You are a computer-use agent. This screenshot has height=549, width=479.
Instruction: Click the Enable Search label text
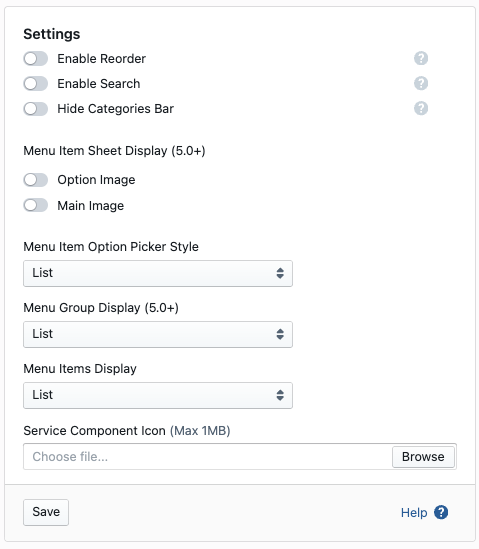[x=99, y=84]
